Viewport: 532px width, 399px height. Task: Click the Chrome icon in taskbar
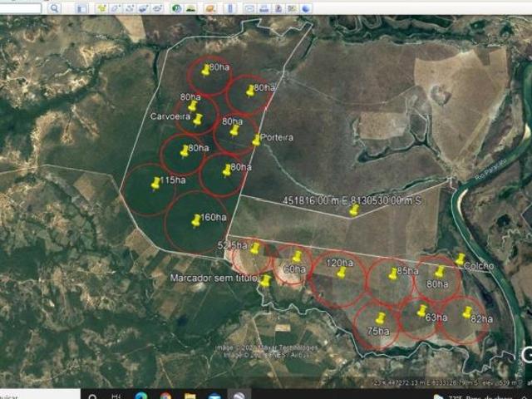coord(165,396)
